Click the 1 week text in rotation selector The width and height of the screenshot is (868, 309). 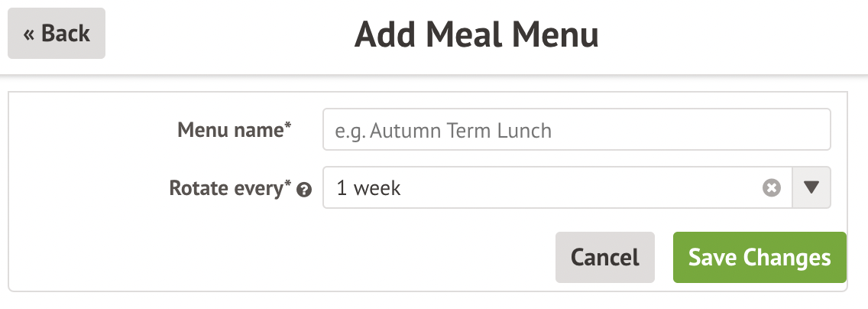368,188
